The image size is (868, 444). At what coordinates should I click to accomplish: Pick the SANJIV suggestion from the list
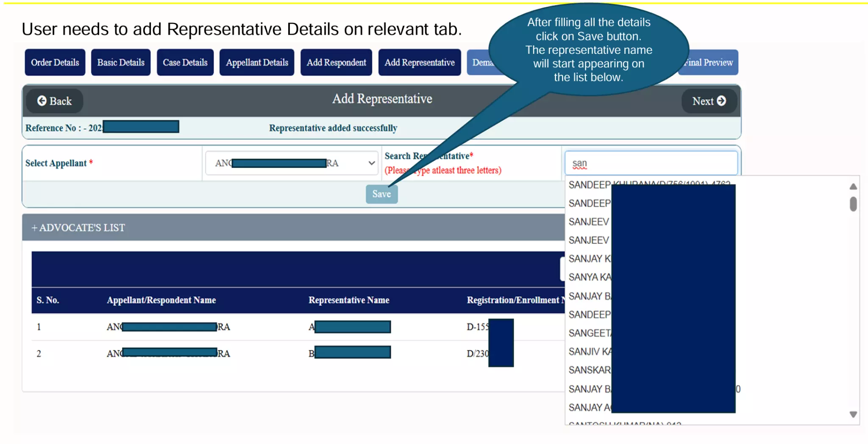click(590, 352)
